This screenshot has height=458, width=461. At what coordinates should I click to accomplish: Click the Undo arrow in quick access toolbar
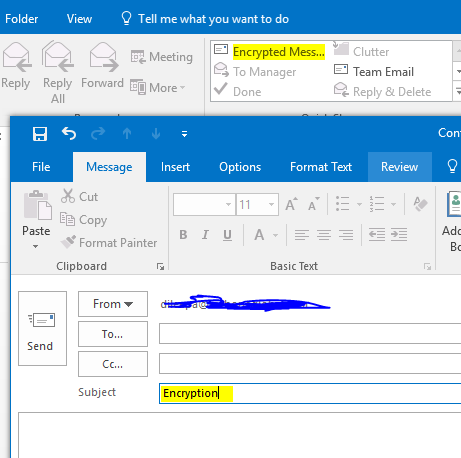click(x=69, y=134)
